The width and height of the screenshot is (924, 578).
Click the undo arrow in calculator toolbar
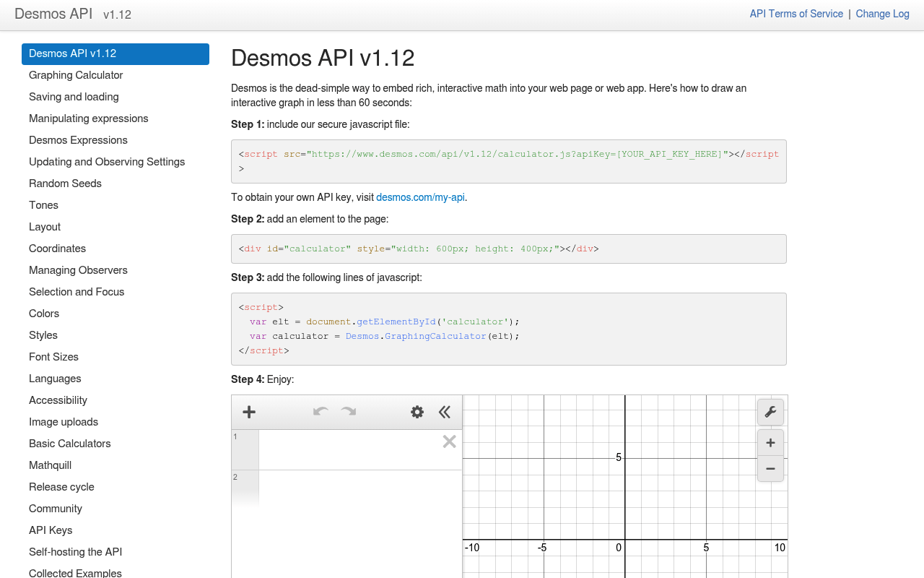(321, 412)
